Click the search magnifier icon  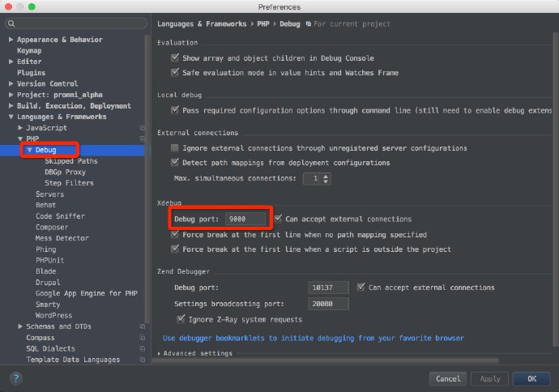pyautogui.click(x=11, y=23)
